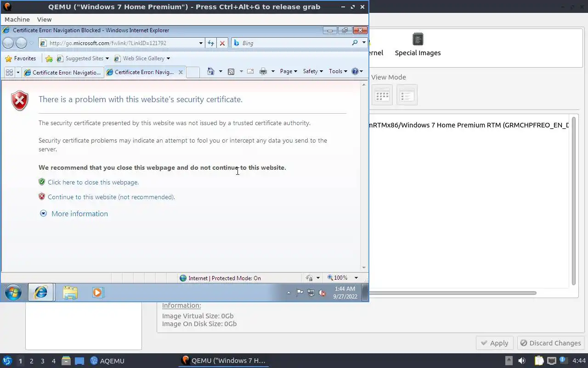
Task: Click here to close this webpage link
Action: click(x=93, y=182)
